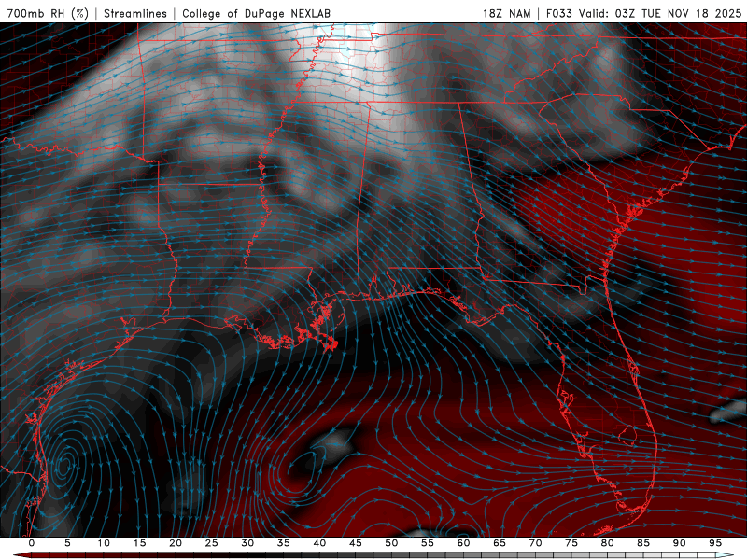The height and width of the screenshot is (560, 747).
Task: Click the colorbar label "30"
Action: point(247,543)
